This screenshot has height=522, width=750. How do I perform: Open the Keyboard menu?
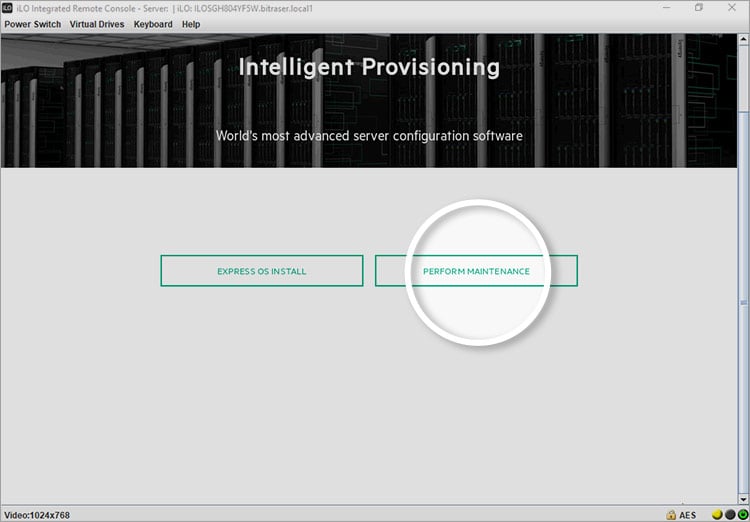point(153,24)
